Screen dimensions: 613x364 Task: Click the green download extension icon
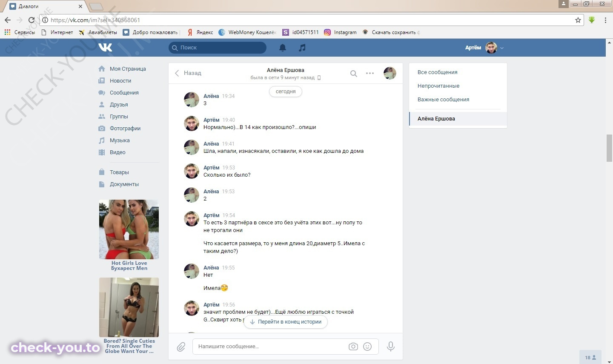pos(592,20)
